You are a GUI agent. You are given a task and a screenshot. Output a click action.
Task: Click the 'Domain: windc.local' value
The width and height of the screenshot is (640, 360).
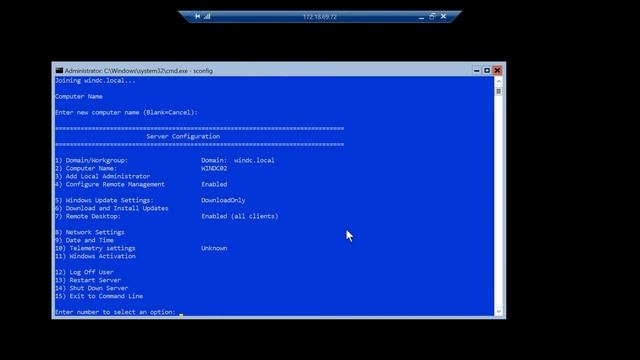pos(238,160)
